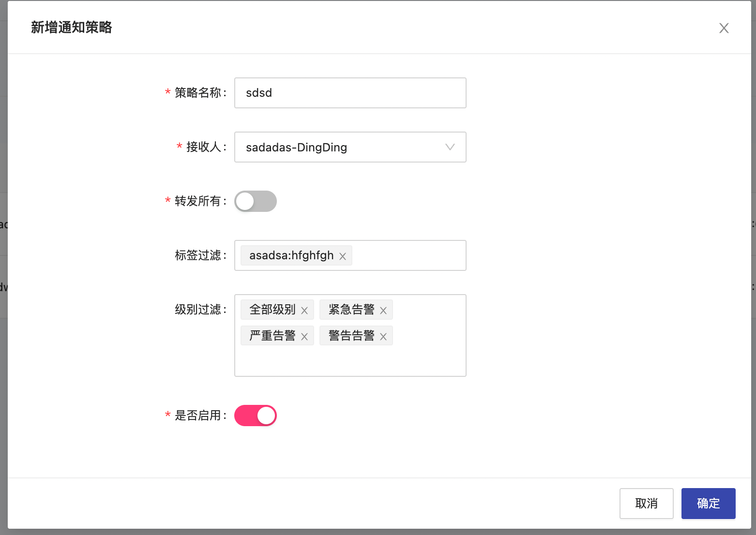Click the 新增通知策略 dialog title
This screenshot has height=535, width=756.
pos(71,28)
